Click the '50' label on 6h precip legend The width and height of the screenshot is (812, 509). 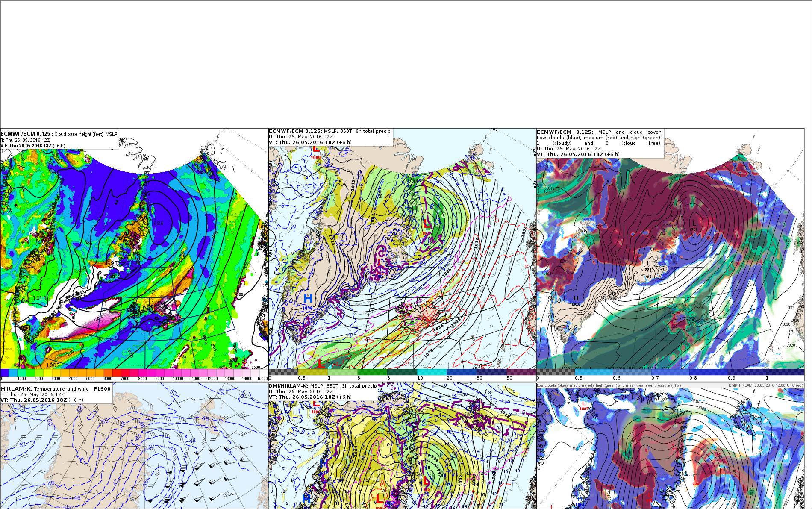coord(509,378)
